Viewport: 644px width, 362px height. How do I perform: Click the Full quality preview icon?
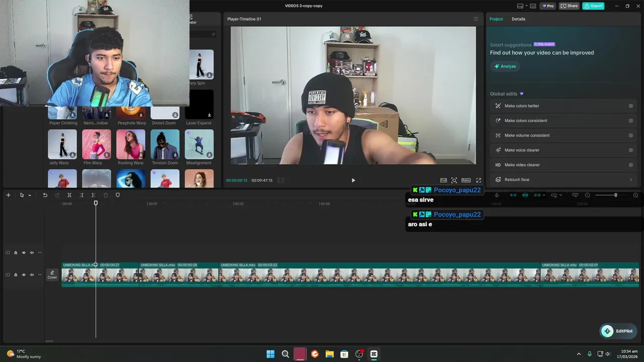click(443, 180)
